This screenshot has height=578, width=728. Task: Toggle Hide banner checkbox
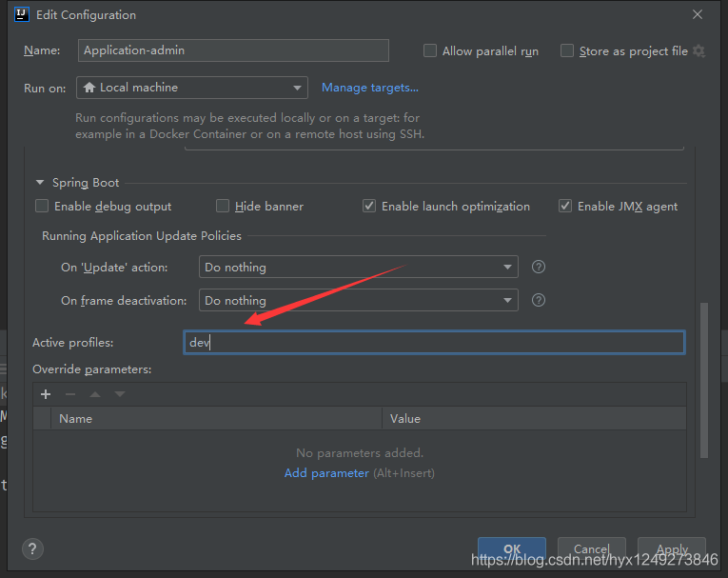[x=223, y=206]
